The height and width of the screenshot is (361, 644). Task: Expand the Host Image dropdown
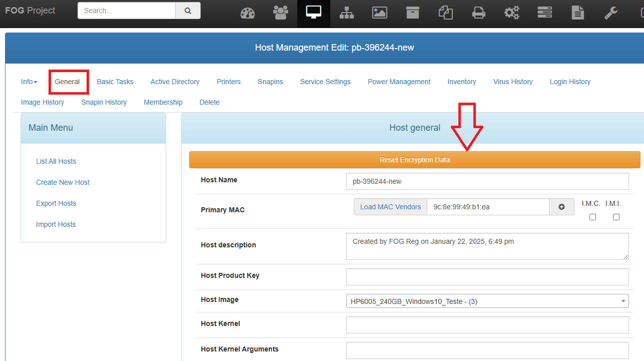click(487, 301)
